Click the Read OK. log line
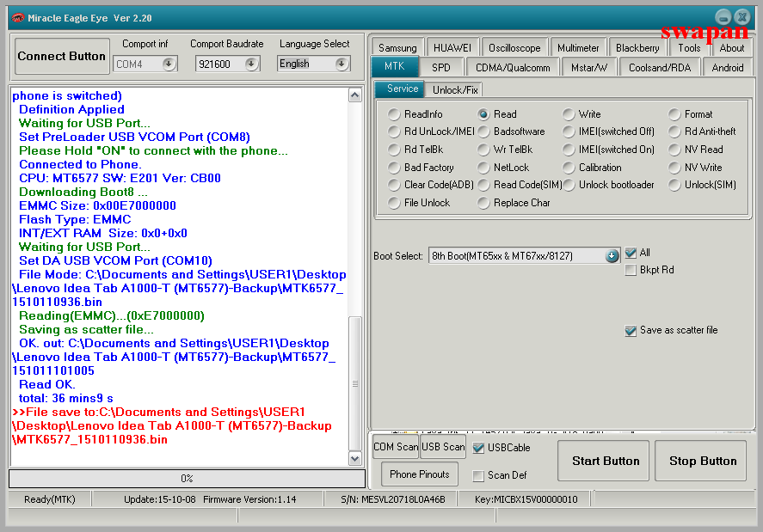 pyautogui.click(x=46, y=385)
